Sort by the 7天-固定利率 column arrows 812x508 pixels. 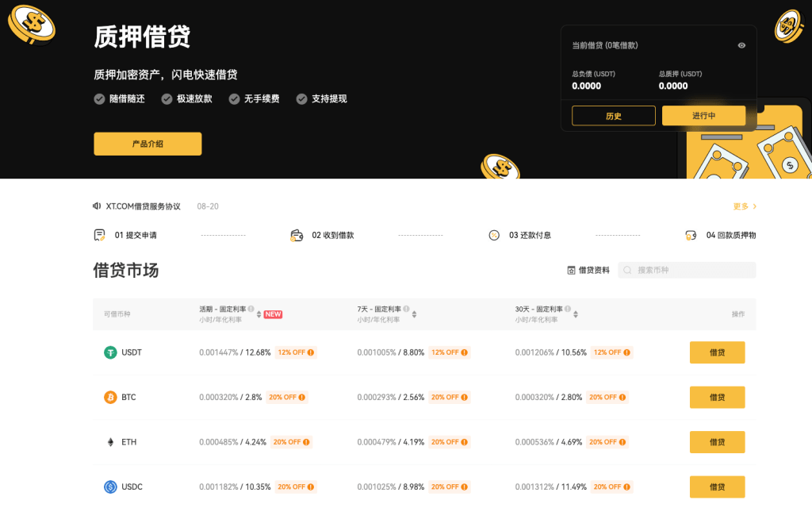(417, 314)
